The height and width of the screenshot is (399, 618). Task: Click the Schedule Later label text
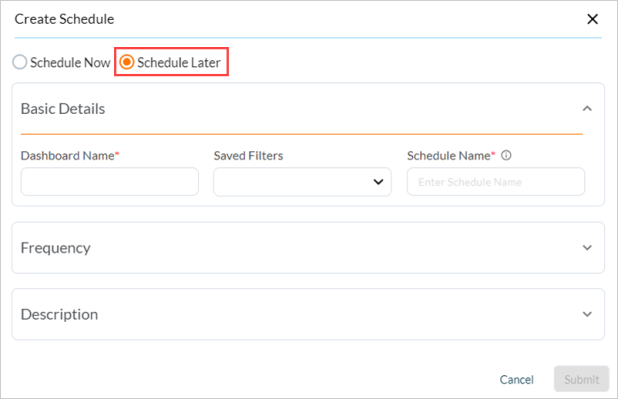(x=179, y=62)
